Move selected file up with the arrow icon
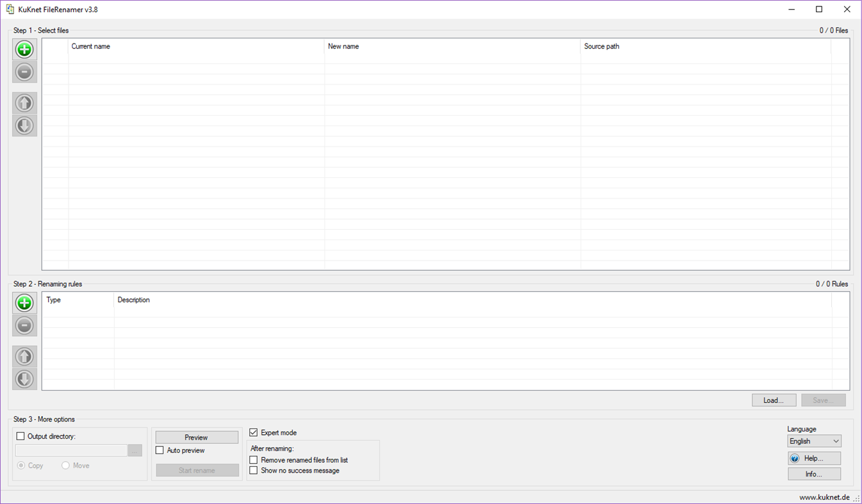 (x=24, y=102)
